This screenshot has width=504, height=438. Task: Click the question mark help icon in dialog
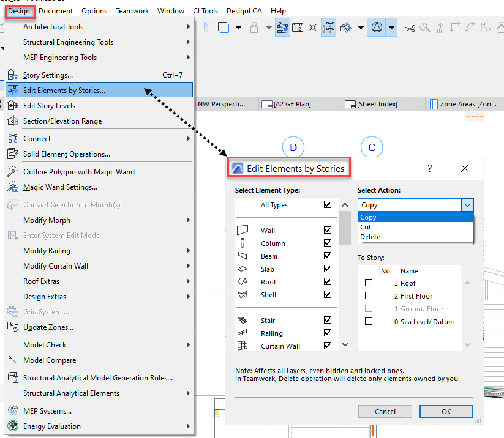(x=430, y=168)
